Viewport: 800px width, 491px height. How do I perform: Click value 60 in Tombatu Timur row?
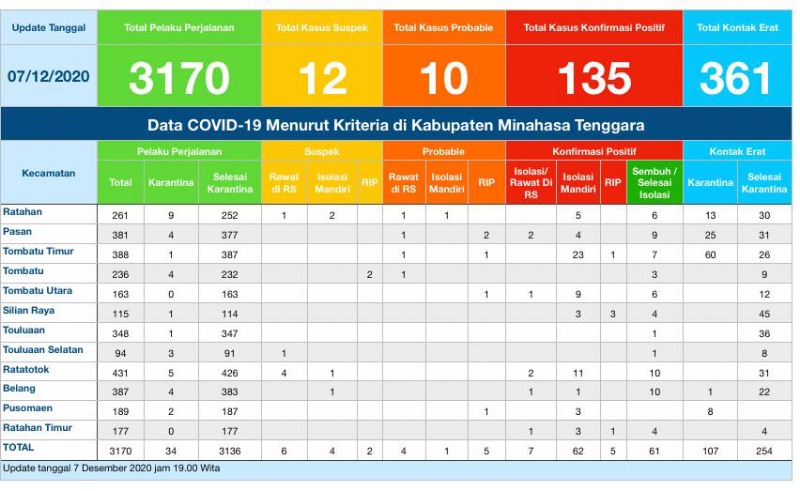click(710, 255)
